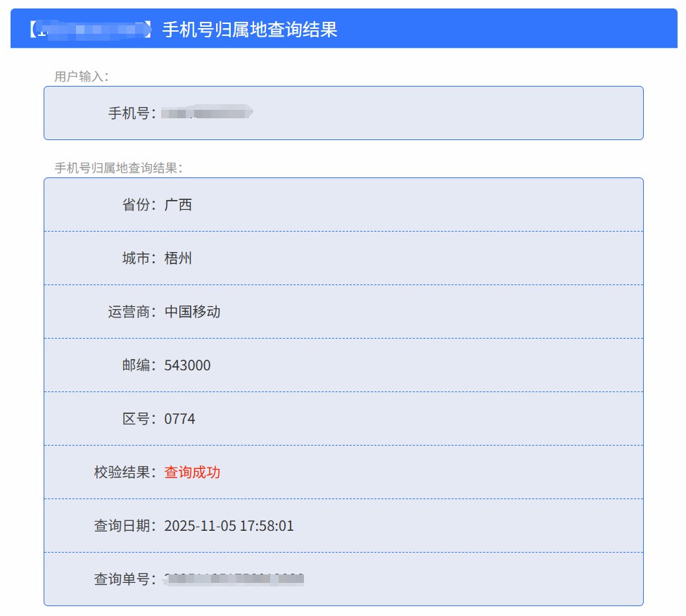
Task: Click the red 查询成功 status text
Action: pyautogui.click(x=192, y=472)
